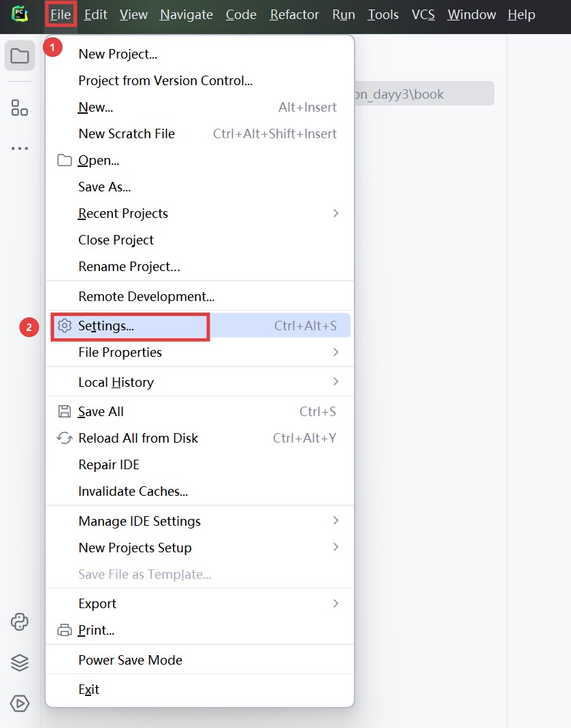Open the VCS menu

point(423,14)
